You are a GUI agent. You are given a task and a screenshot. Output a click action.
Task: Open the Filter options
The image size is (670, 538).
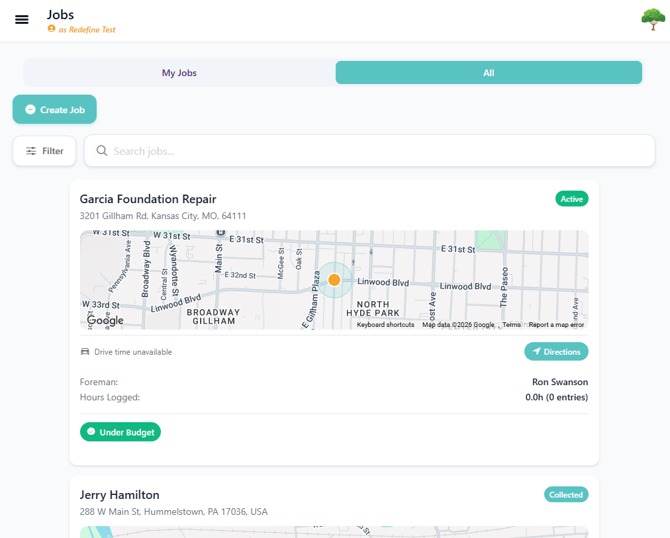click(44, 151)
